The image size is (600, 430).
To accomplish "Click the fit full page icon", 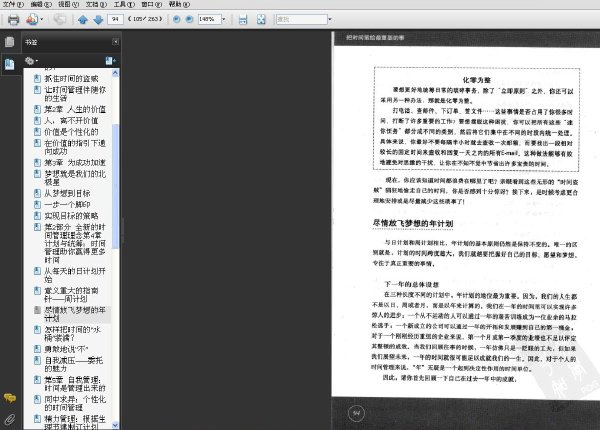I will click(261, 19).
